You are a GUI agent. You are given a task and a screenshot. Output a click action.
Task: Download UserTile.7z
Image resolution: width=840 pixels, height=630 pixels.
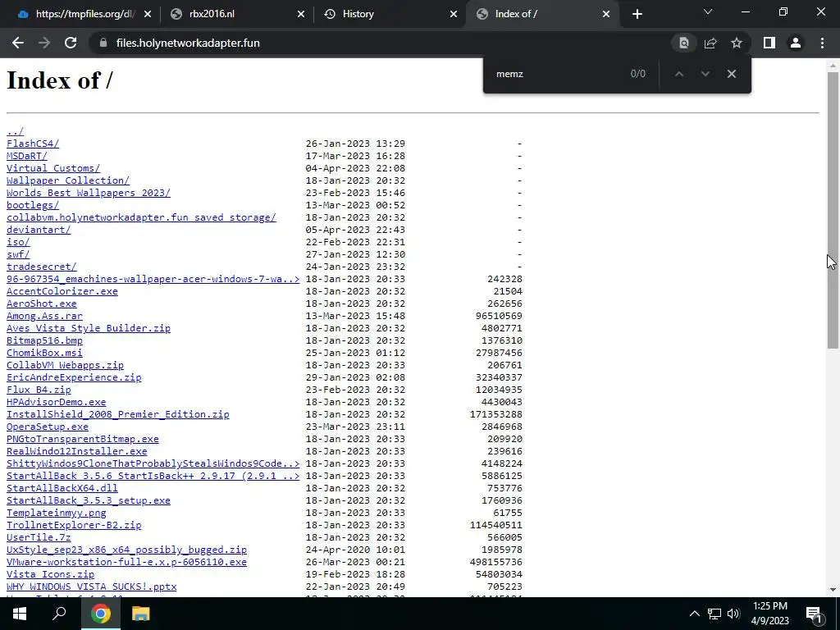[39, 538]
